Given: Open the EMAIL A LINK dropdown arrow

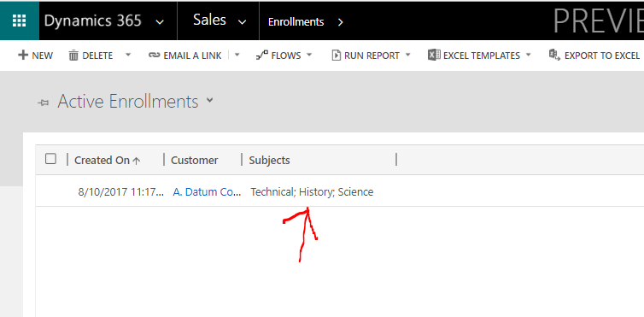Looking at the screenshot, I should [x=237, y=54].
